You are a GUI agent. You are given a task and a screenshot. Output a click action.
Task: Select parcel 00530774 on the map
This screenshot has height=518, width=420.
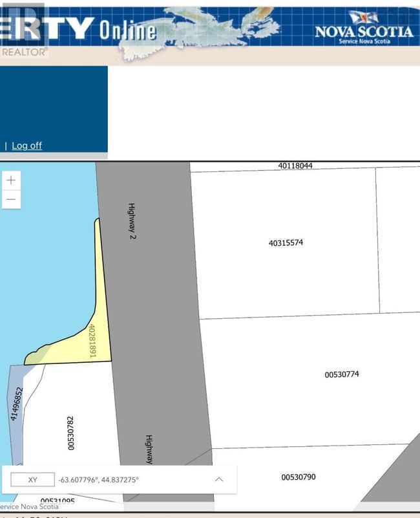tap(342, 374)
